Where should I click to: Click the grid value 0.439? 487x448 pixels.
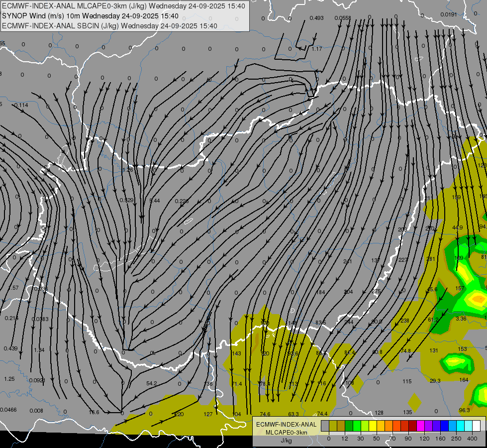(10, 348)
